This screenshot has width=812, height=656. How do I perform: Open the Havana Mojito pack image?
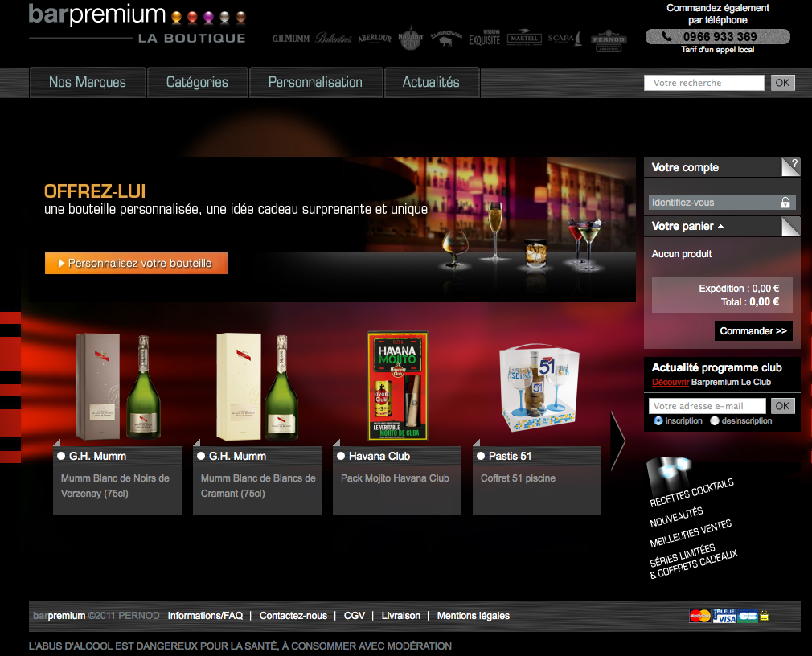397,386
